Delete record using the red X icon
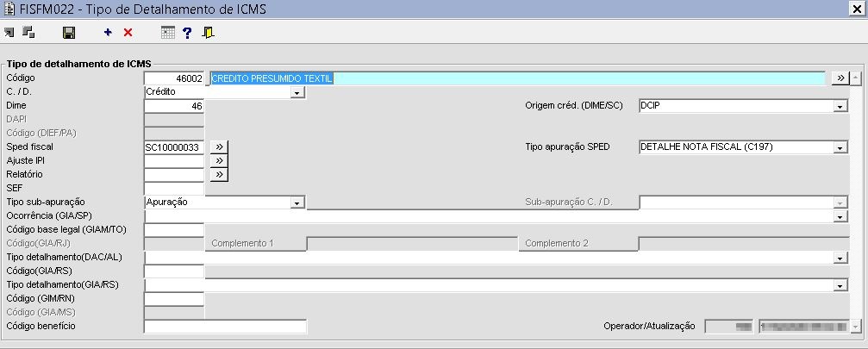Viewport: 868px width, 349px height. 128,33
